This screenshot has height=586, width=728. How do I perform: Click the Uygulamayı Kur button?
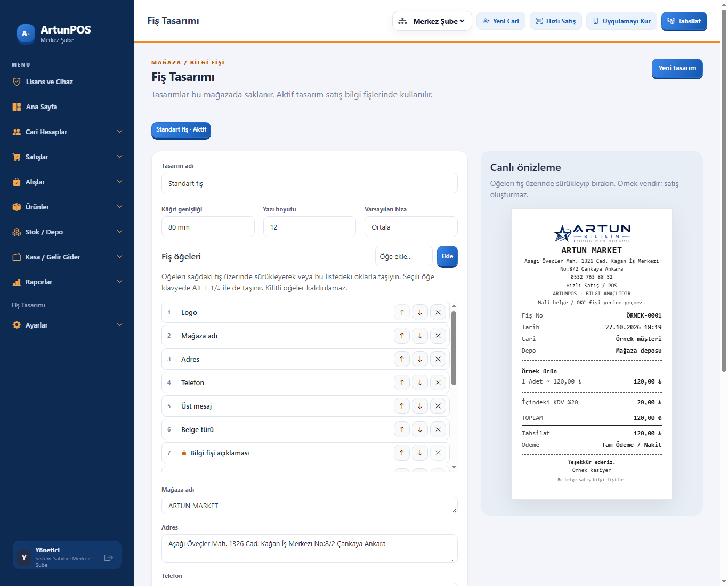click(x=621, y=21)
